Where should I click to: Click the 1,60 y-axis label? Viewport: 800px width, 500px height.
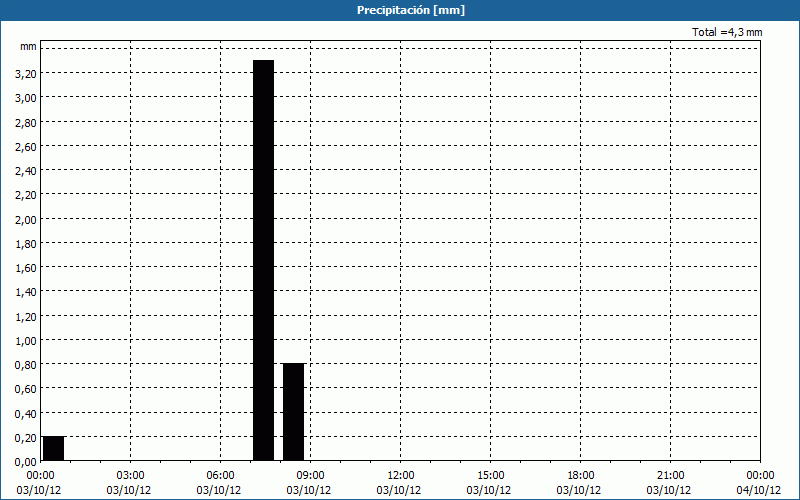26,268
